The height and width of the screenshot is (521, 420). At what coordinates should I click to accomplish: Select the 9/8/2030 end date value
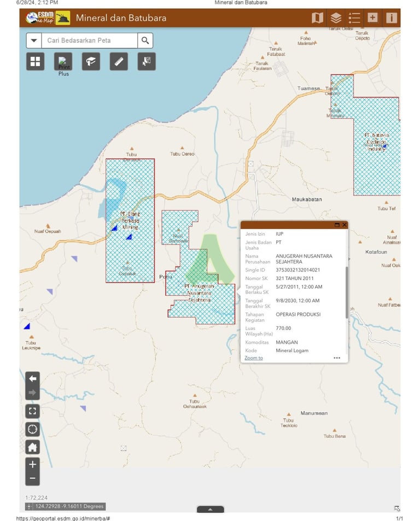pos(297,301)
